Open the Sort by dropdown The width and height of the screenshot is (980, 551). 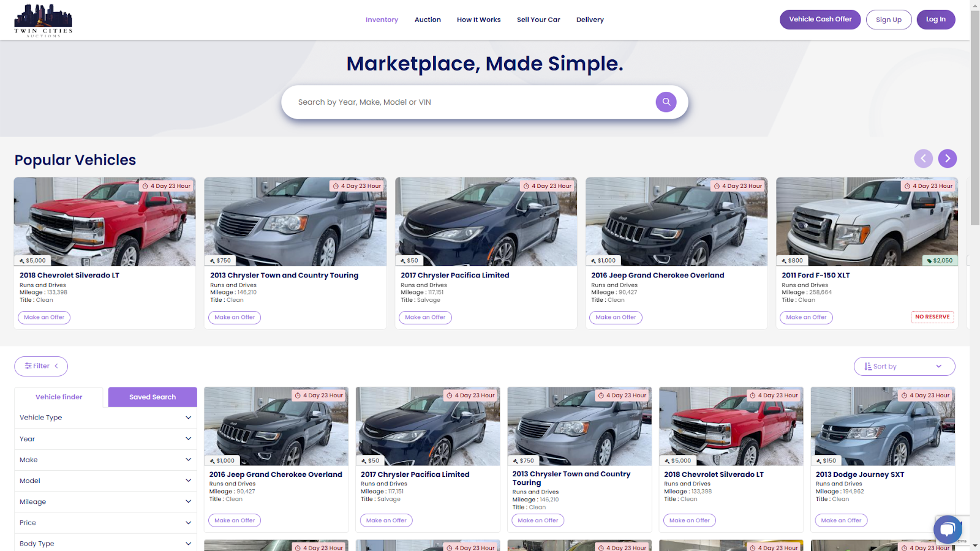(x=904, y=366)
